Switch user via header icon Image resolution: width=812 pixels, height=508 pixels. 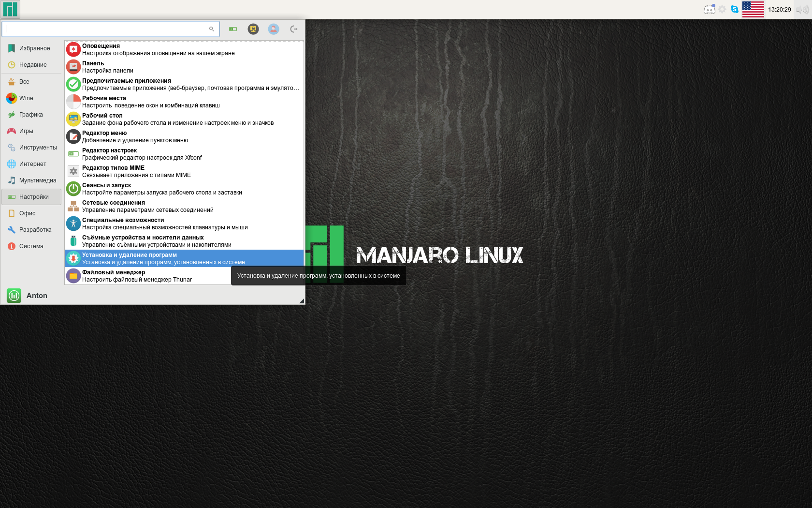274,29
